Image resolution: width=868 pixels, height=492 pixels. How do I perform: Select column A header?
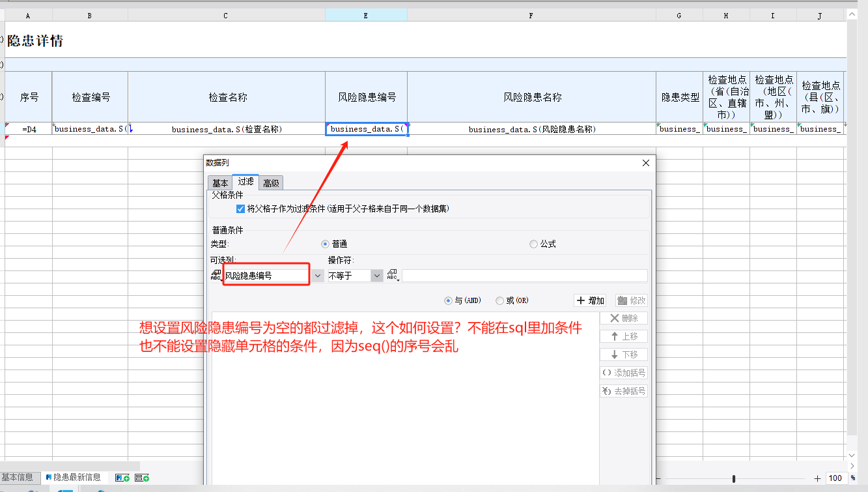point(29,15)
